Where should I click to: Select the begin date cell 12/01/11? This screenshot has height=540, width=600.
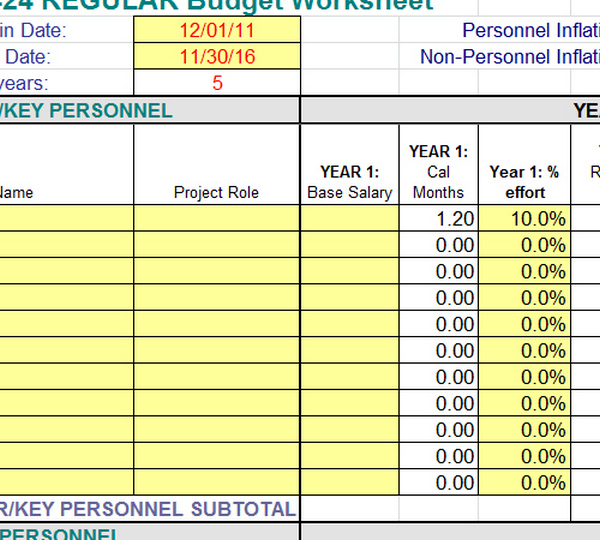(x=217, y=30)
